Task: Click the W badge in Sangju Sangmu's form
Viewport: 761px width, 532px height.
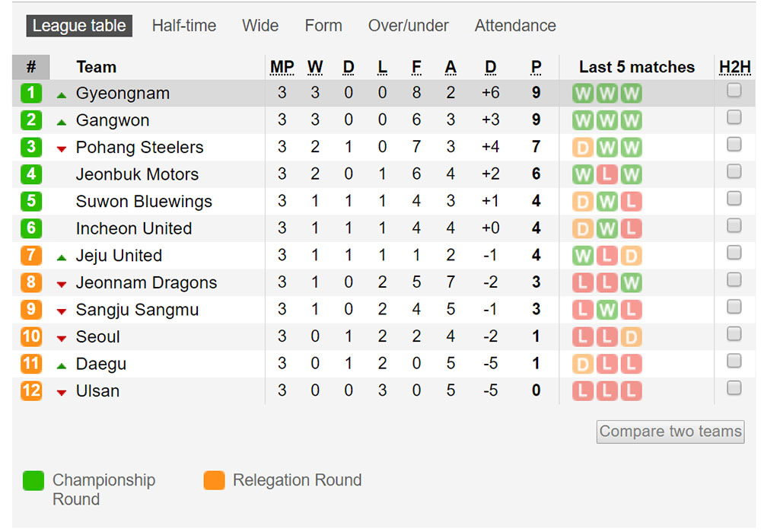Action: [x=607, y=310]
